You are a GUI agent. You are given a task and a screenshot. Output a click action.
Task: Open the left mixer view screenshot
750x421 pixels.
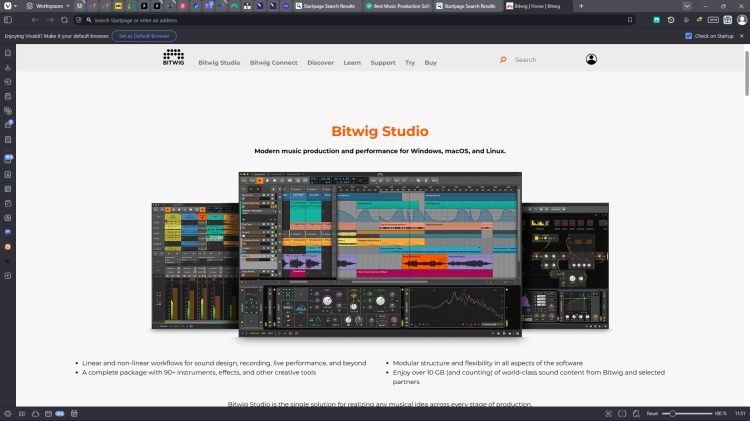195,266
